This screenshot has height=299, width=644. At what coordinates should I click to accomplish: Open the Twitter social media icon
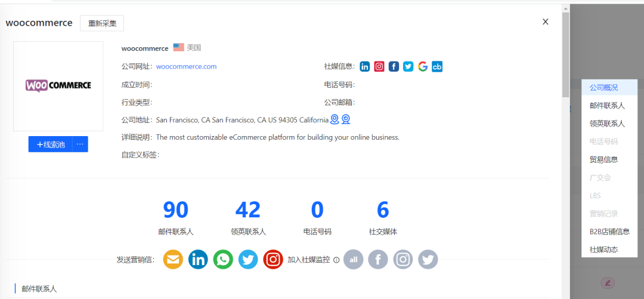[x=408, y=67]
